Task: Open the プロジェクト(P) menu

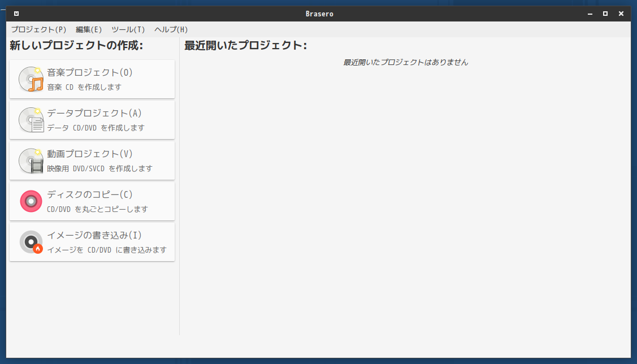Action: pos(38,29)
